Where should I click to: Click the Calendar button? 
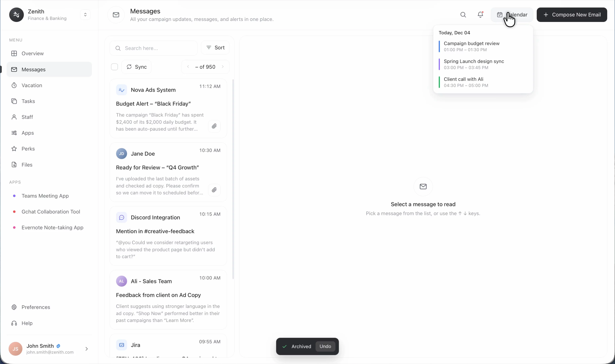(512, 15)
